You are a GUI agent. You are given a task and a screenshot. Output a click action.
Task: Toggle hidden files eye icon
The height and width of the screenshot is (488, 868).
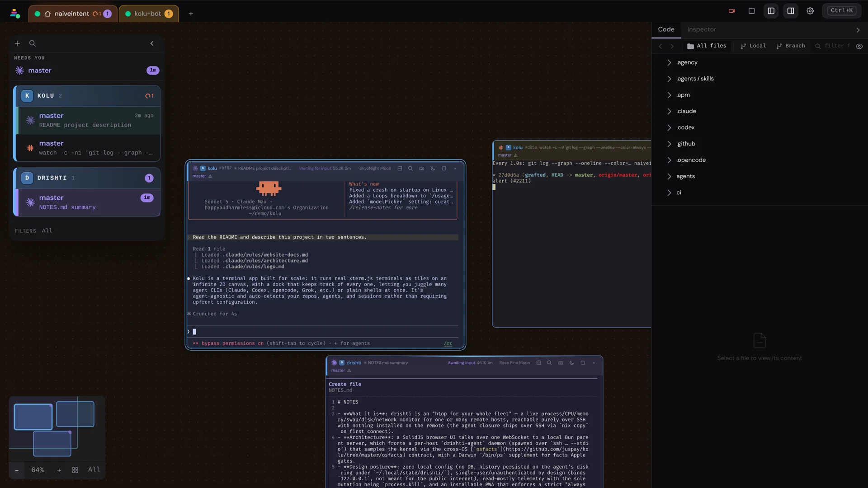pos(859,46)
